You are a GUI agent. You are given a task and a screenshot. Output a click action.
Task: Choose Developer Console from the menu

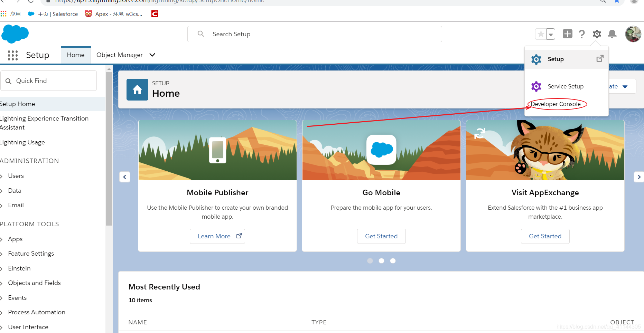pyautogui.click(x=556, y=104)
